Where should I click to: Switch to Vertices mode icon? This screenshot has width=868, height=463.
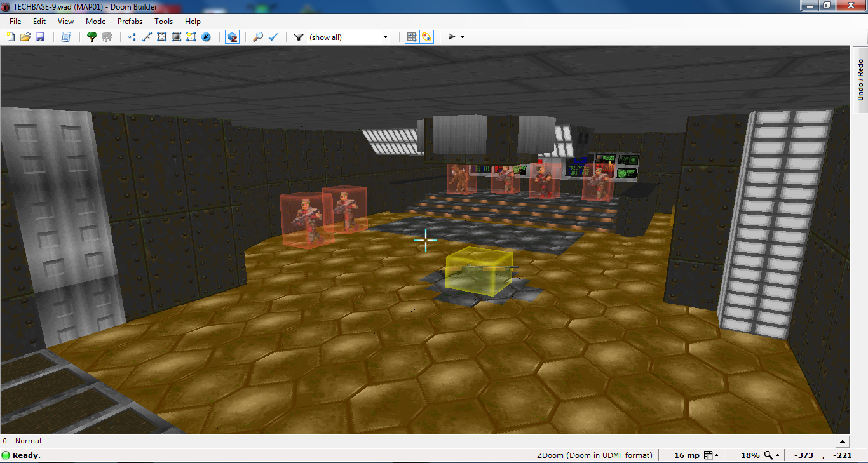pos(132,37)
